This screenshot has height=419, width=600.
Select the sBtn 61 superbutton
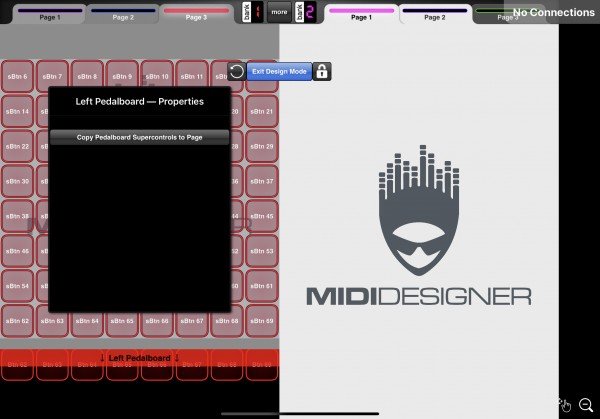tap(262, 286)
